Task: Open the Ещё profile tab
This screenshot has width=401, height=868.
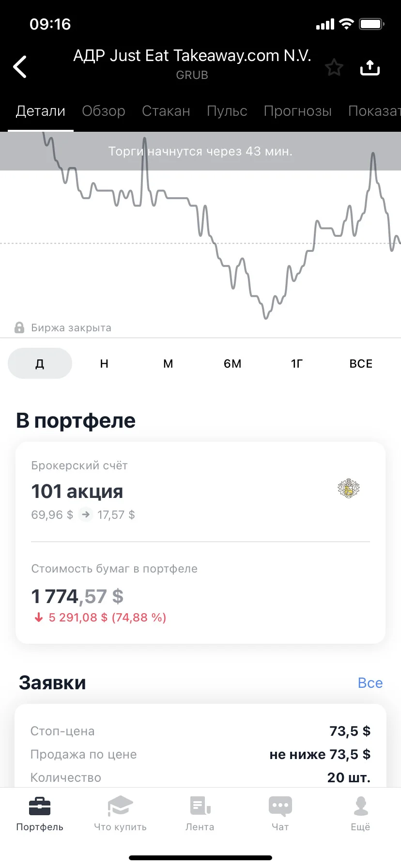Action: [360, 814]
